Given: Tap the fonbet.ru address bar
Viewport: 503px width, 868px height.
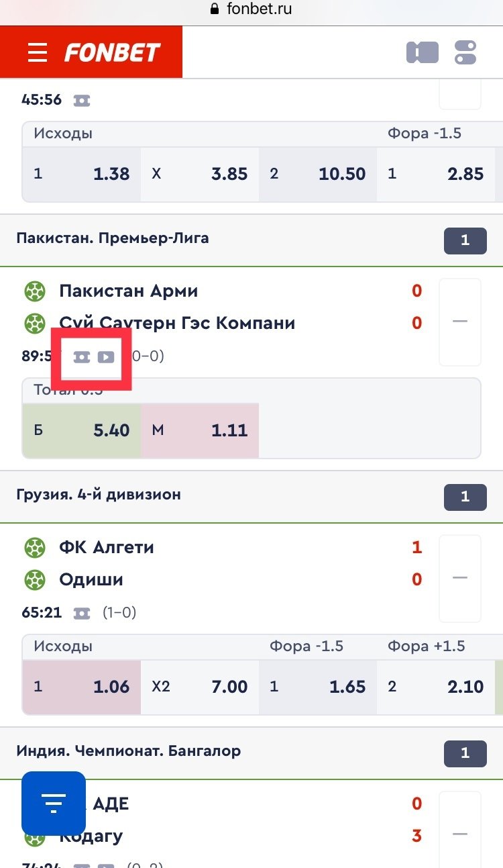Looking at the screenshot, I should [x=251, y=10].
